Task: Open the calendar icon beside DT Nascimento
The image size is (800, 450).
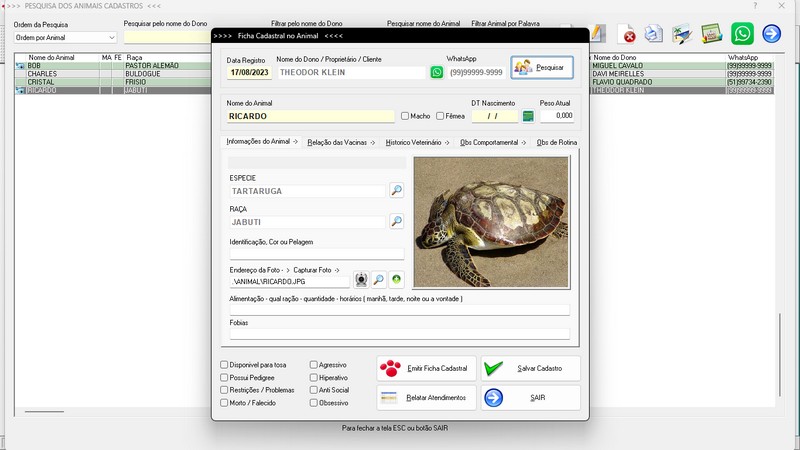Action: click(528, 116)
